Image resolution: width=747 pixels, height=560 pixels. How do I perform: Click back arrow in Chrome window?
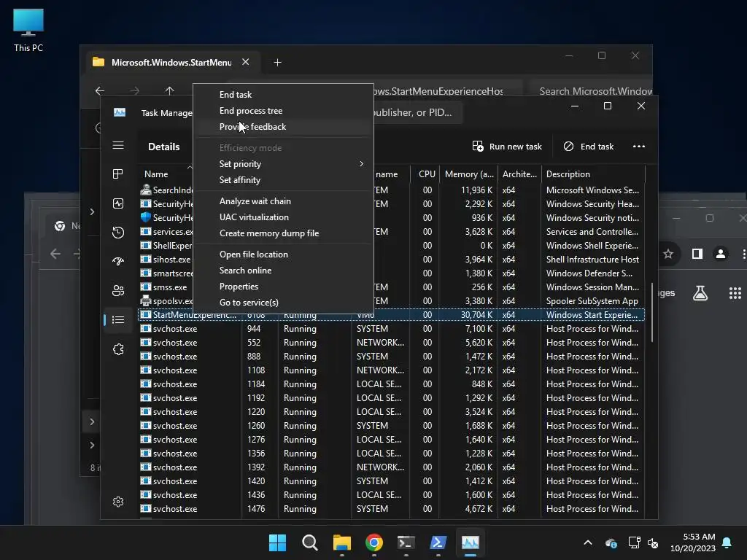click(x=55, y=254)
